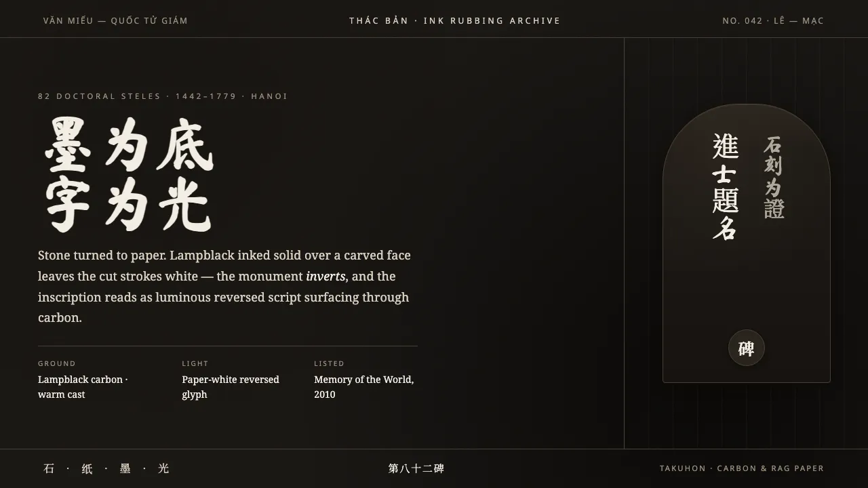Click the 第八十二碑 footer label
The height and width of the screenshot is (488, 868).
tap(416, 468)
